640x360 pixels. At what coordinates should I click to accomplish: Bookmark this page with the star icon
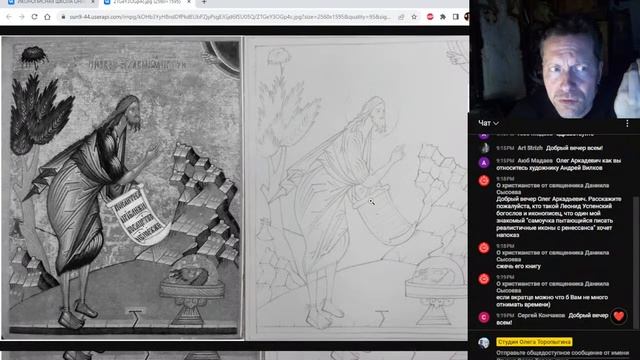414,17
